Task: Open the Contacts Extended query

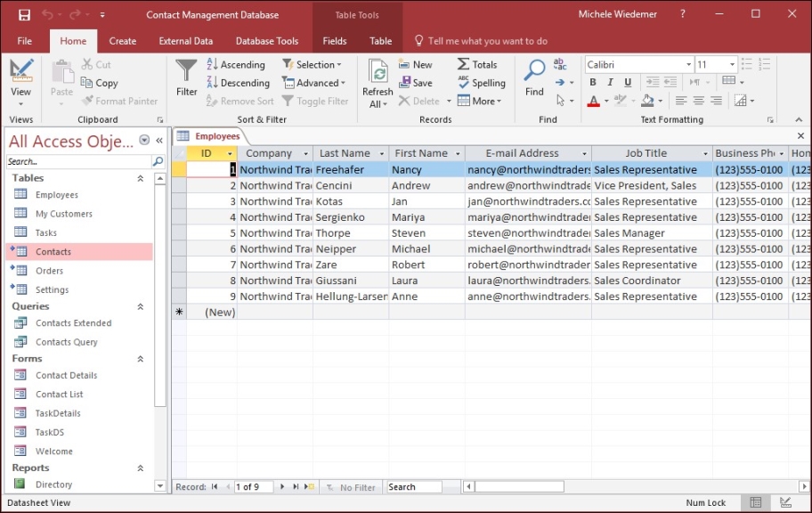Action: pos(80,322)
